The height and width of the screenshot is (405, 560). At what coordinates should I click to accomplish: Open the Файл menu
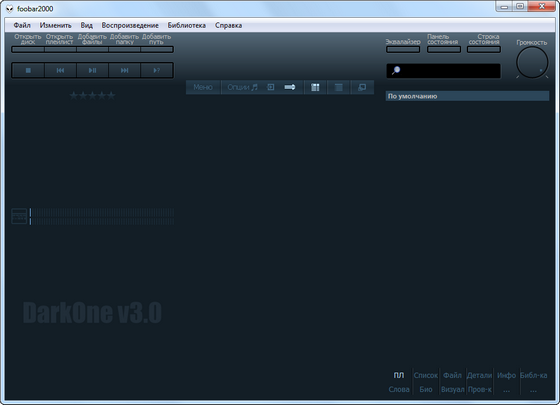coord(22,25)
